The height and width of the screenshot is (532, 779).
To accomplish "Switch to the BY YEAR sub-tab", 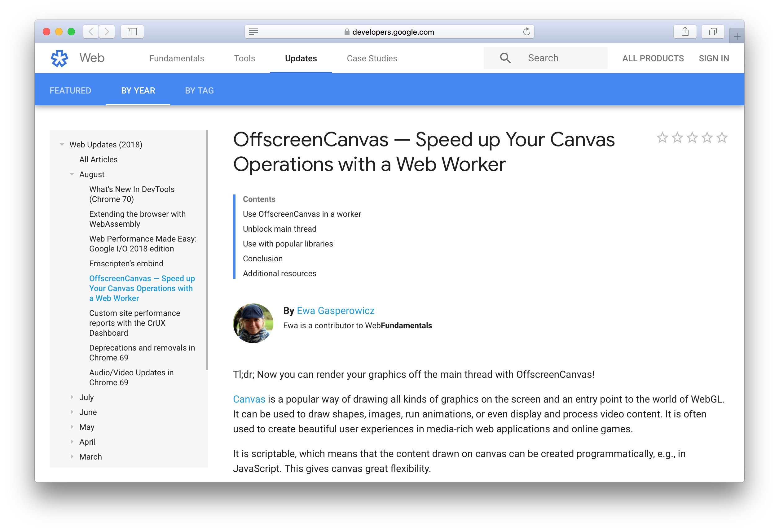I will tap(138, 90).
